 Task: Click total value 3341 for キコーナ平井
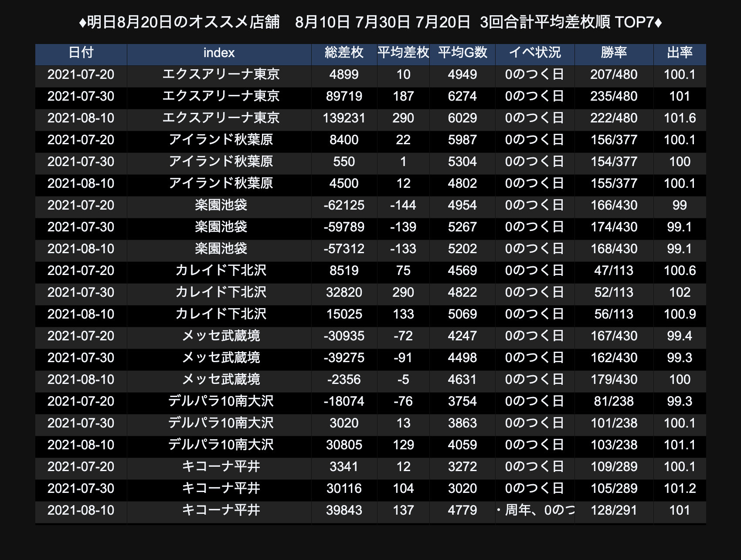[344, 467]
